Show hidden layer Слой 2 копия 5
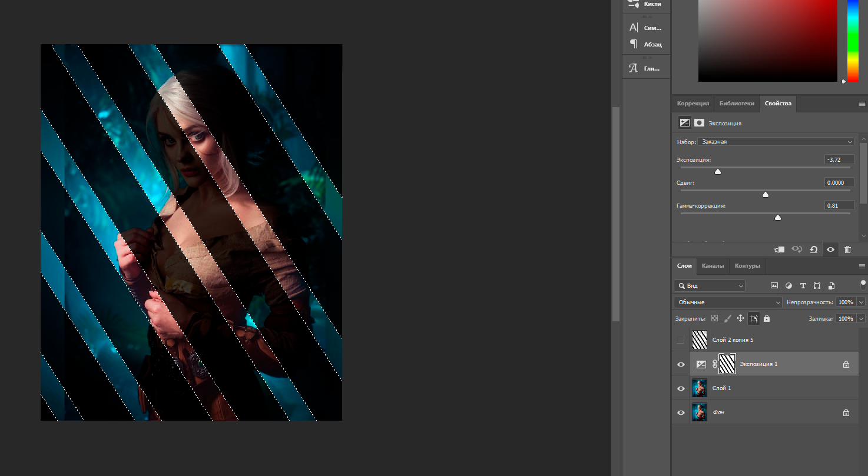868x476 pixels. 681,340
